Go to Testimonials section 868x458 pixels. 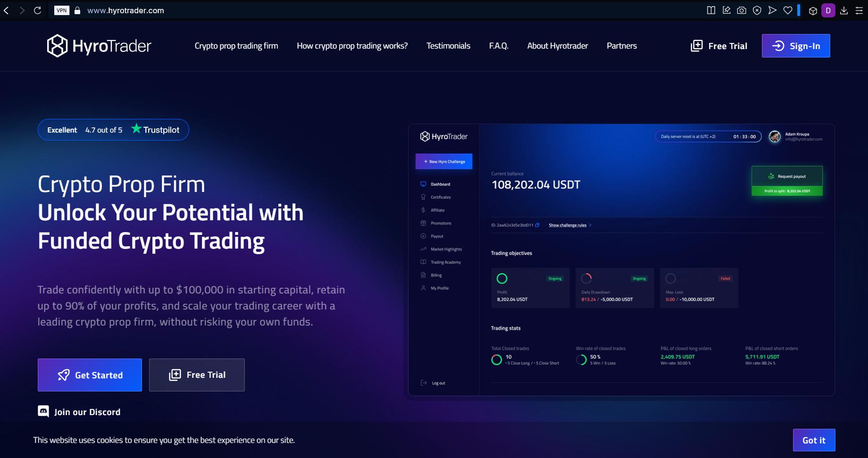(x=448, y=46)
